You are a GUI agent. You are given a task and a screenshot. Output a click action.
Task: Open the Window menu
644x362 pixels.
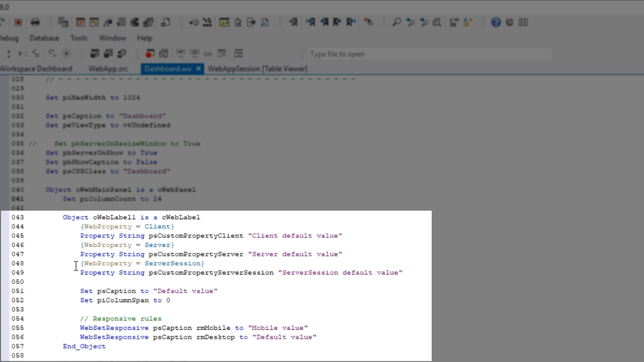(x=112, y=38)
